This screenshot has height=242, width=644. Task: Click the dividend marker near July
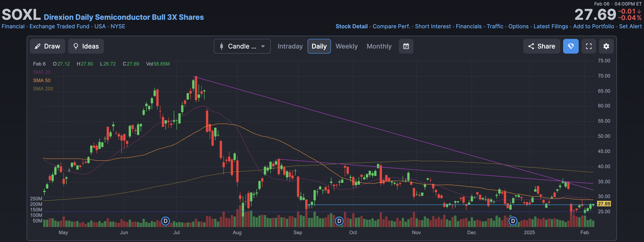tap(165, 221)
